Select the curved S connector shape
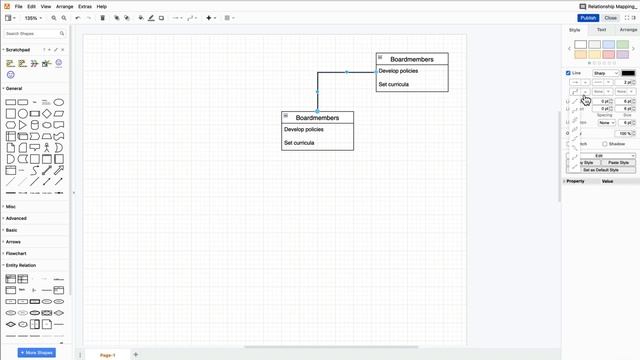640x360 pixels. 35,170
